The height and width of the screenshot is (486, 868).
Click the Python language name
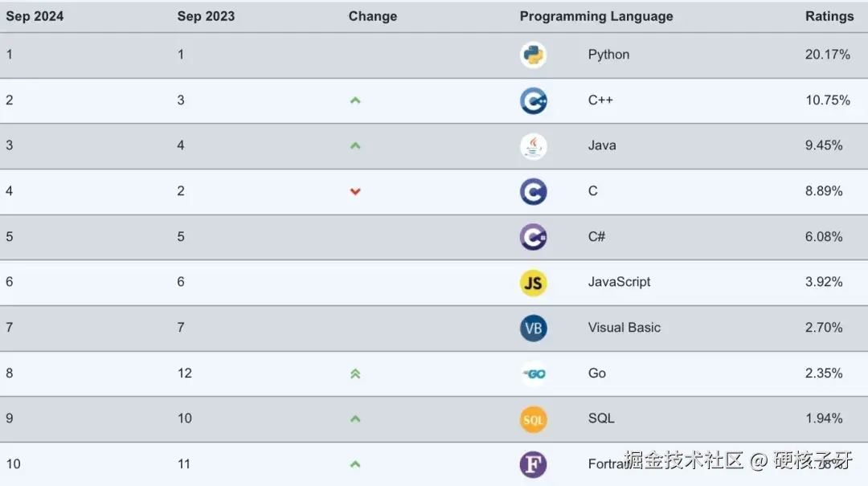(x=608, y=55)
